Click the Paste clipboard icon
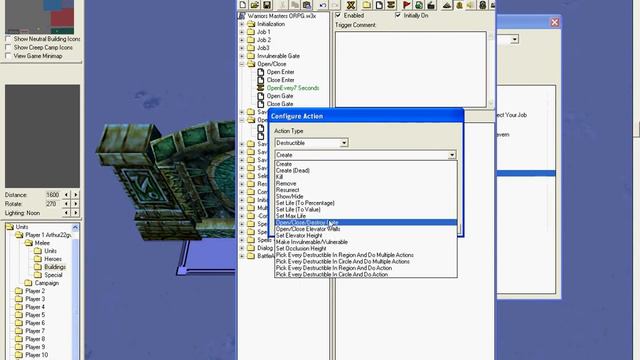Image resolution: width=640 pixels, height=360 pixels. tap(307, 5)
